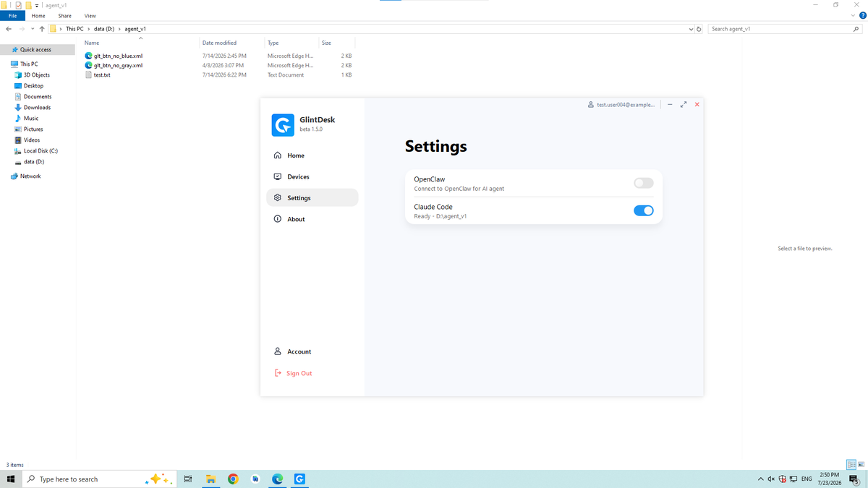Open Documents in navigation pane

click(x=38, y=96)
